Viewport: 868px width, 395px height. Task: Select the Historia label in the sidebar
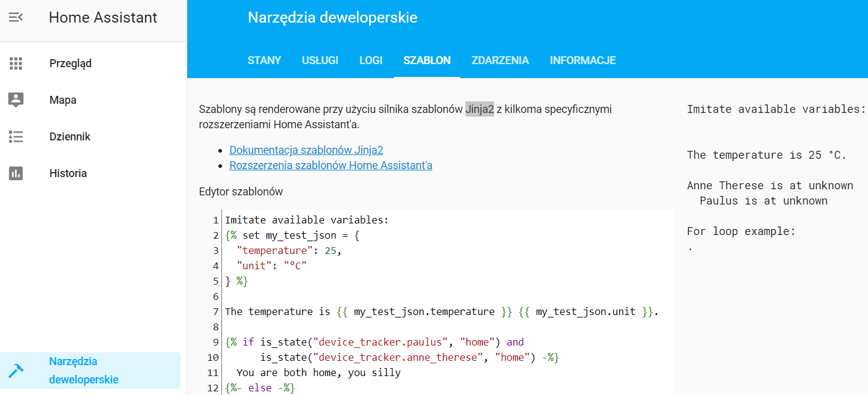(68, 173)
